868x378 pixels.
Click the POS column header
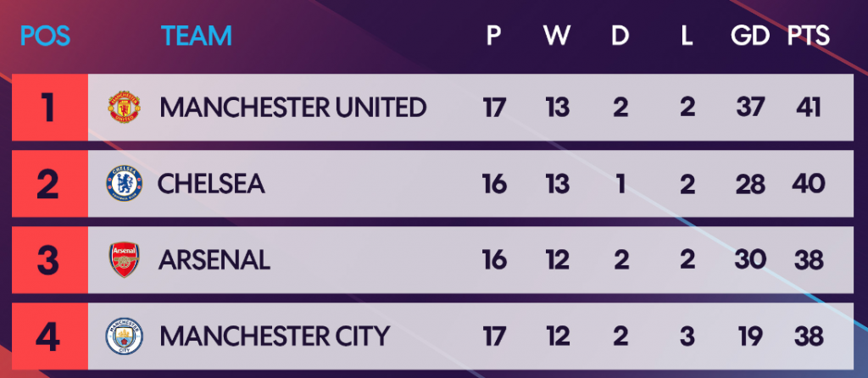pyautogui.click(x=45, y=36)
